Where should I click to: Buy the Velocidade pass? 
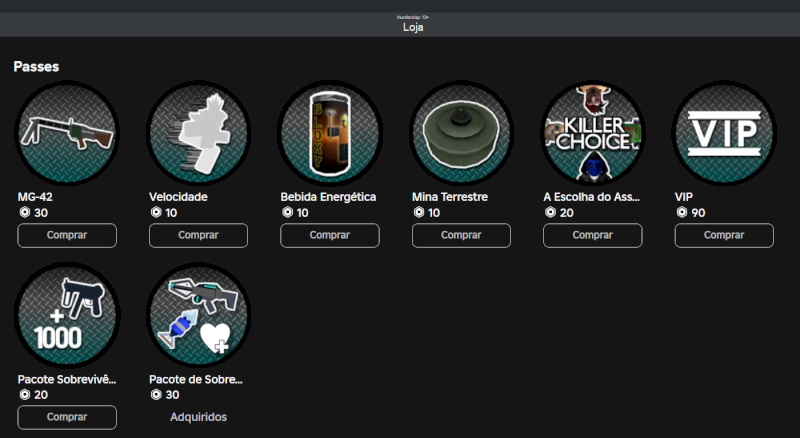[198, 235]
